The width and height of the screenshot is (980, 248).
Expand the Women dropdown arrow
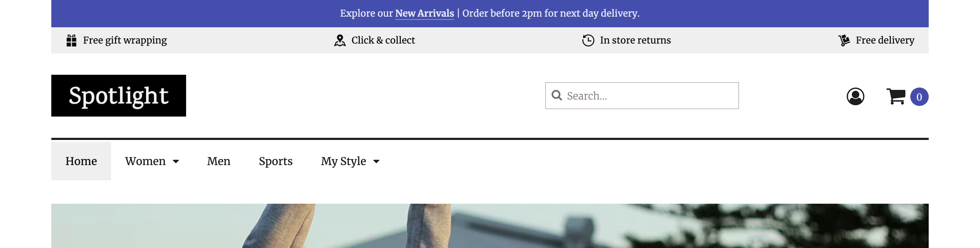click(176, 162)
